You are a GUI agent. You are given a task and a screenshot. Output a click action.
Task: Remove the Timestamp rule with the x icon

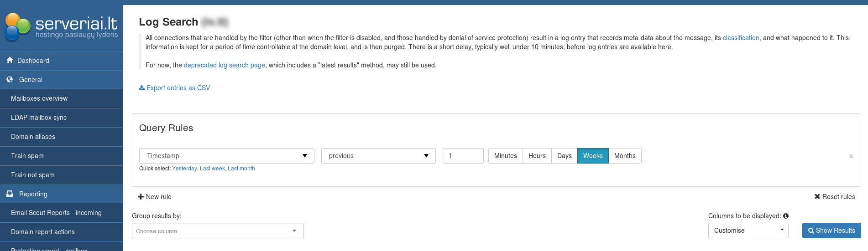pos(851,156)
